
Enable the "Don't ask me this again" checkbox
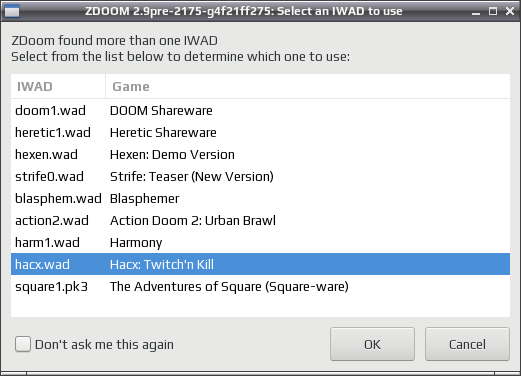coord(23,344)
